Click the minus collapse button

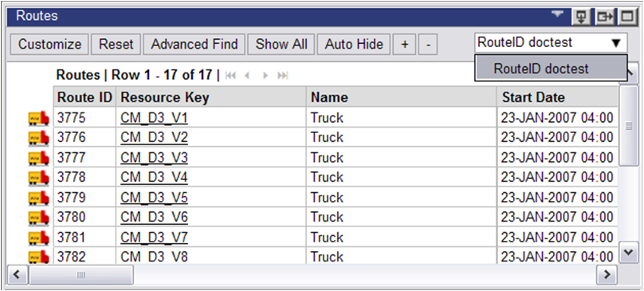428,44
